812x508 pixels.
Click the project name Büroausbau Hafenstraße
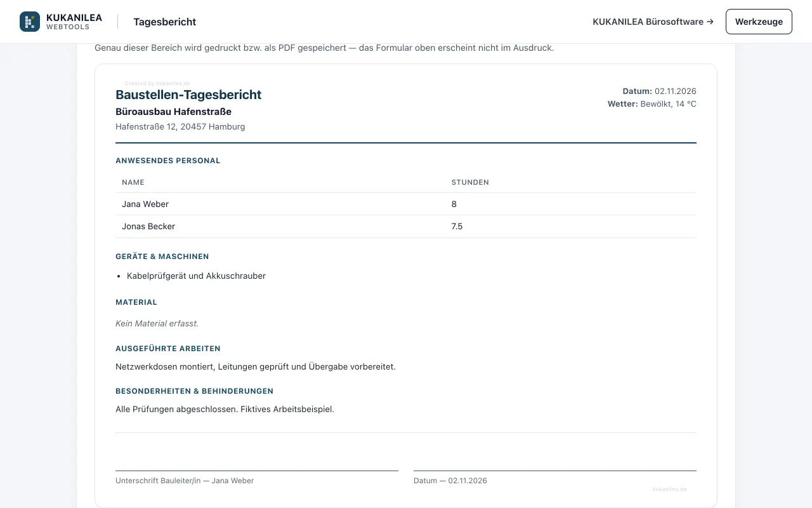[173, 112]
